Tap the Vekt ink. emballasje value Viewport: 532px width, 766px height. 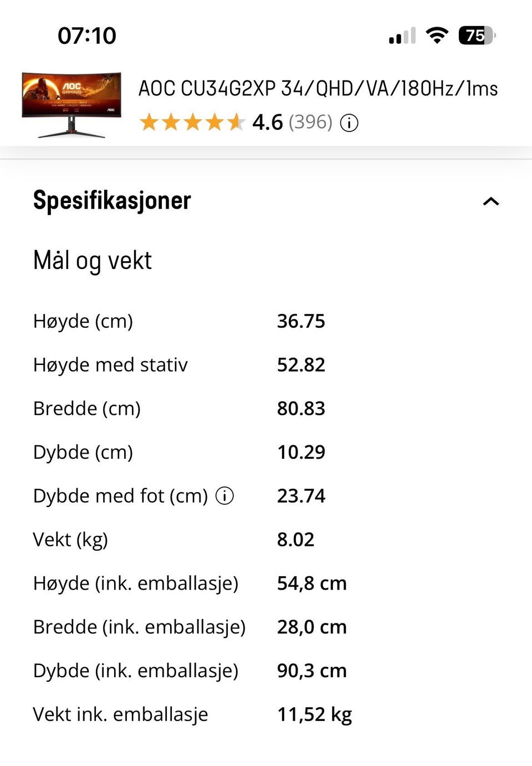pyautogui.click(x=315, y=714)
